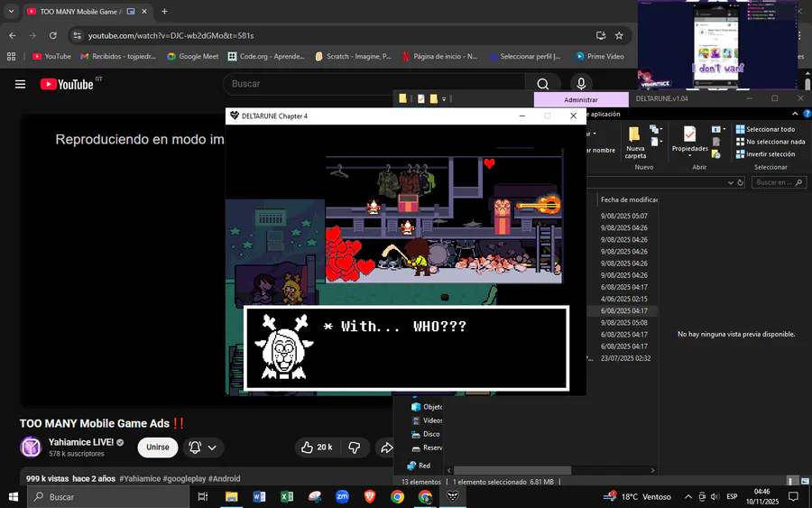Go back in the Chrome browser
The image size is (812, 508).
pyautogui.click(x=13, y=36)
